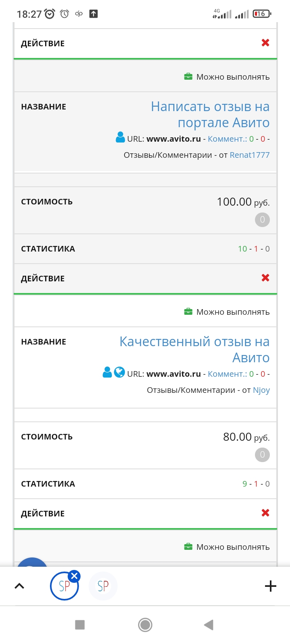
Task: Open the author profile Njoy
Action: [261, 390]
